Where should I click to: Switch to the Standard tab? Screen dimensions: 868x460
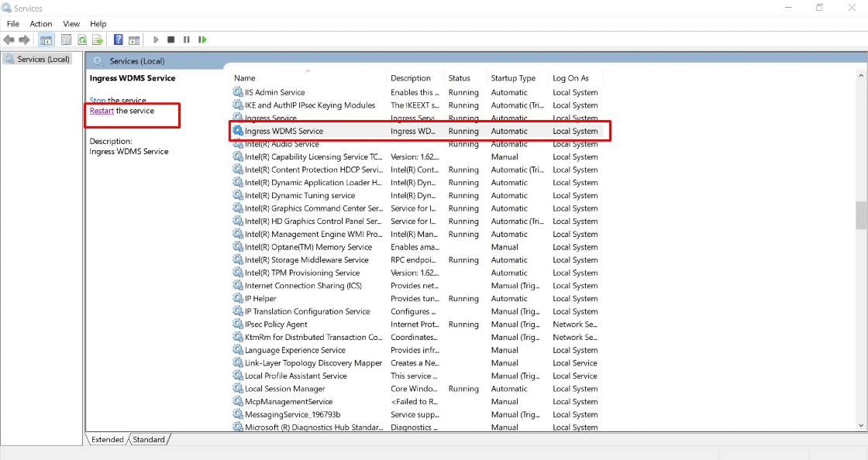pyautogui.click(x=149, y=440)
